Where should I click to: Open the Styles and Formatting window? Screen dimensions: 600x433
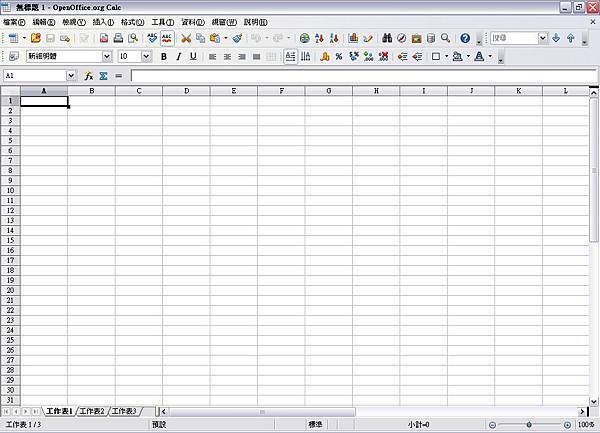(13, 56)
